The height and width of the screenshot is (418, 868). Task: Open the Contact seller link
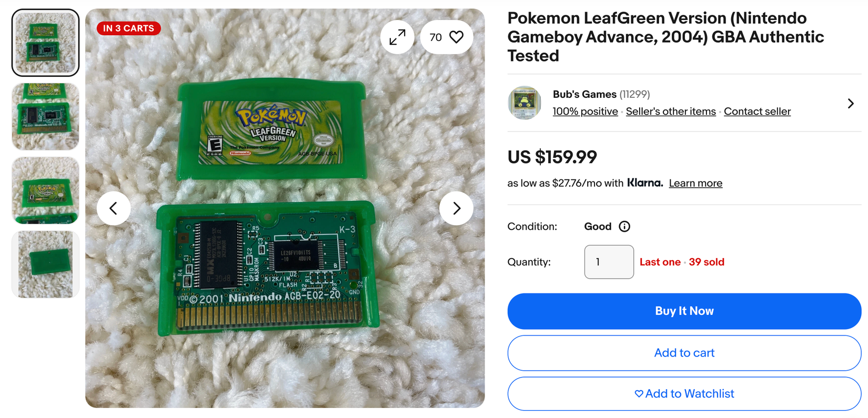pos(757,111)
